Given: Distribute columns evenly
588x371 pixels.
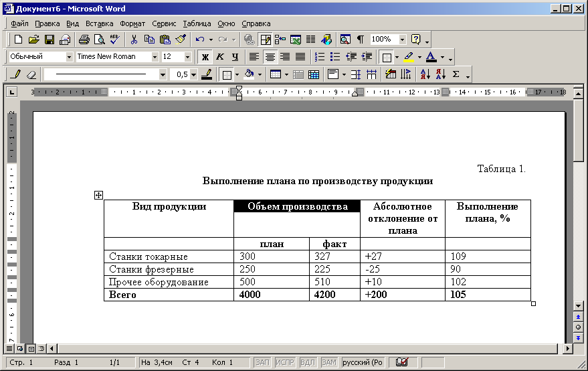Looking at the screenshot, I should pyautogui.click(x=371, y=74).
